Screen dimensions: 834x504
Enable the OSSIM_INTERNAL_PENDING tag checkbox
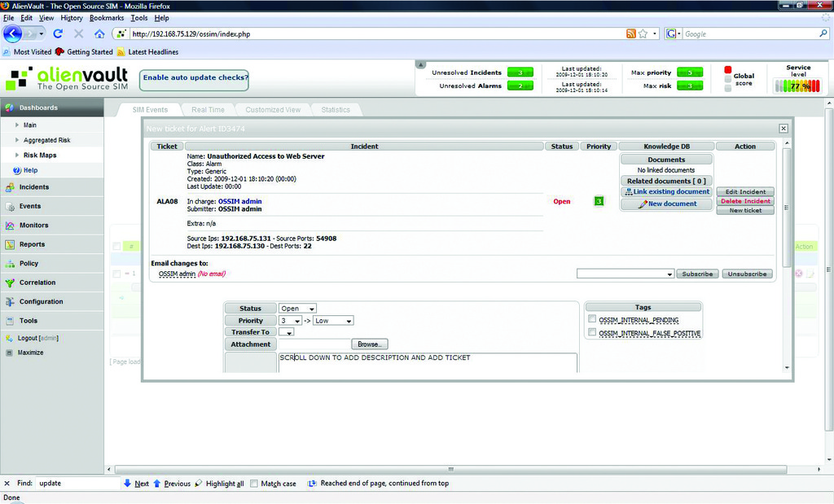[592, 320]
